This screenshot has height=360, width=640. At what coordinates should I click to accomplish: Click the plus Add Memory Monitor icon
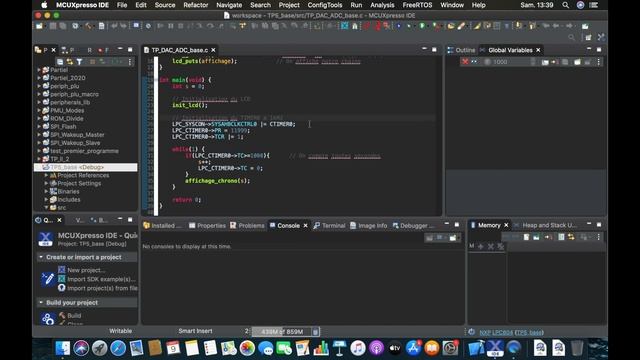[x=481, y=246]
